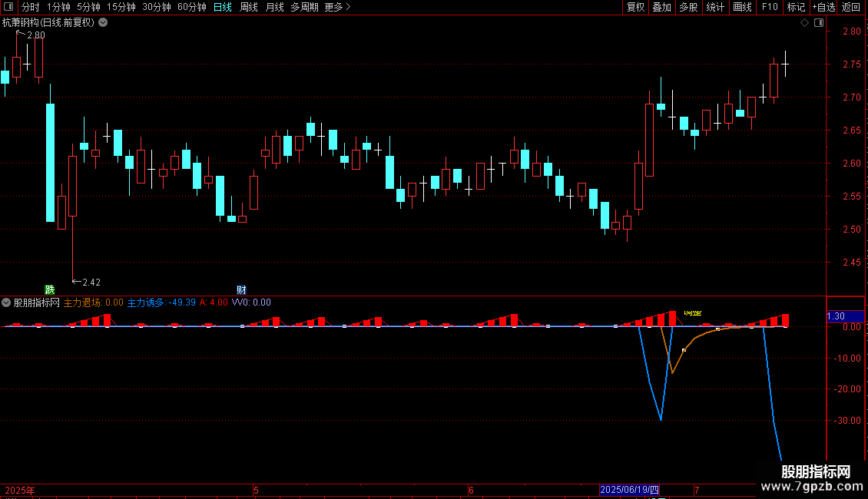Viewport: 868px width, 499px height.
Task: Open the dropdown next to 杭萧钢构 title
Action: (x=103, y=23)
